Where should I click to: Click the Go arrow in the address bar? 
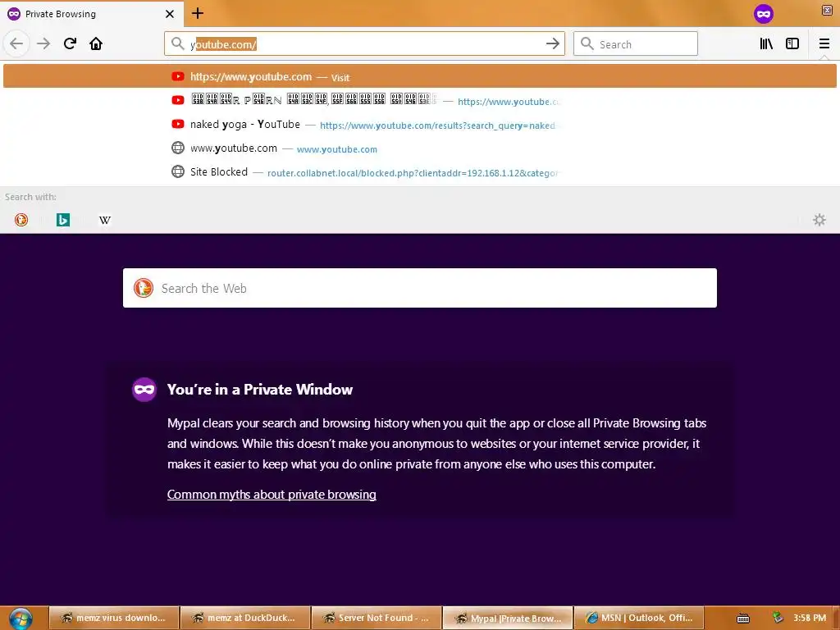(x=552, y=44)
